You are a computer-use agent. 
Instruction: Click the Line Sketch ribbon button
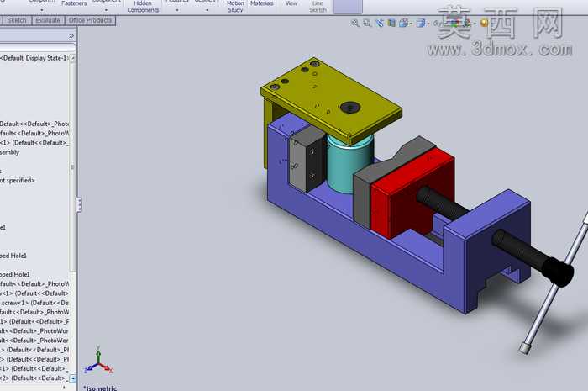pyautogui.click(x=318, y=7)
